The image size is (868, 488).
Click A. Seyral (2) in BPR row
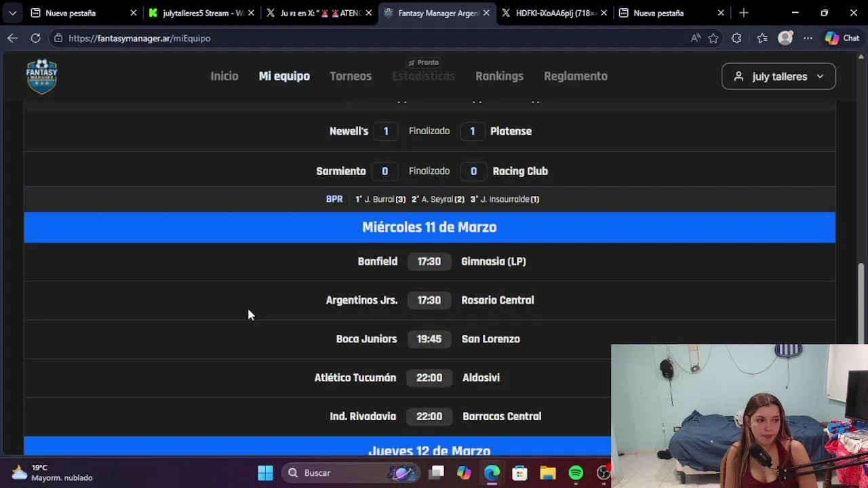coord(438,199)
